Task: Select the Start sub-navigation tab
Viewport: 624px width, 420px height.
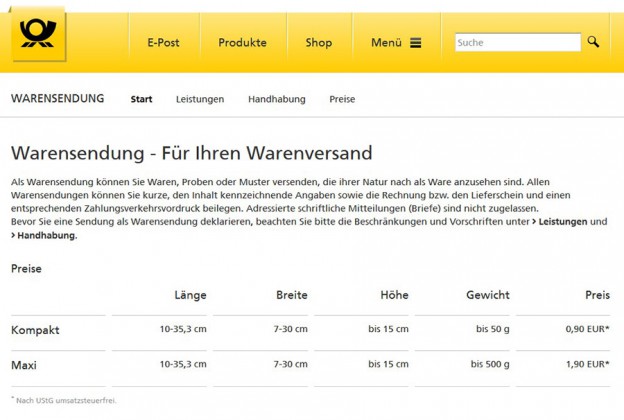Action: click(141, 99)
